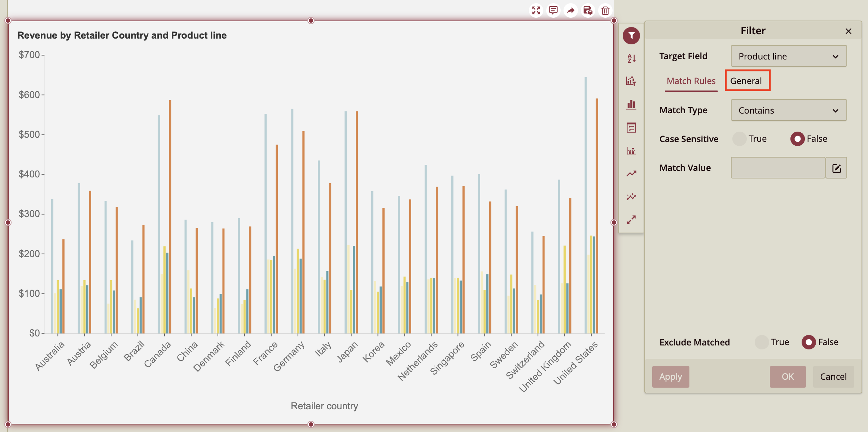Viewport: 868px width, 432px height.
Task: Click the Netherlands x-axis label
Action: [x=418, y=361]
